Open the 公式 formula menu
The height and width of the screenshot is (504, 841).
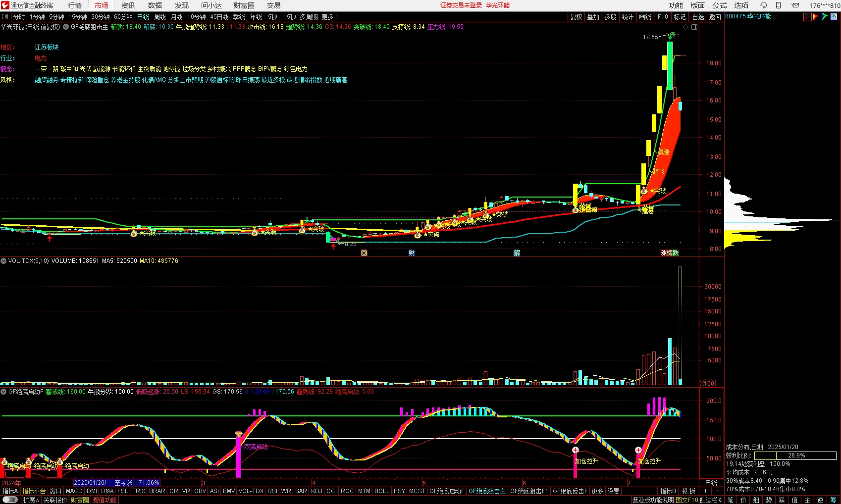click(720, 5)
